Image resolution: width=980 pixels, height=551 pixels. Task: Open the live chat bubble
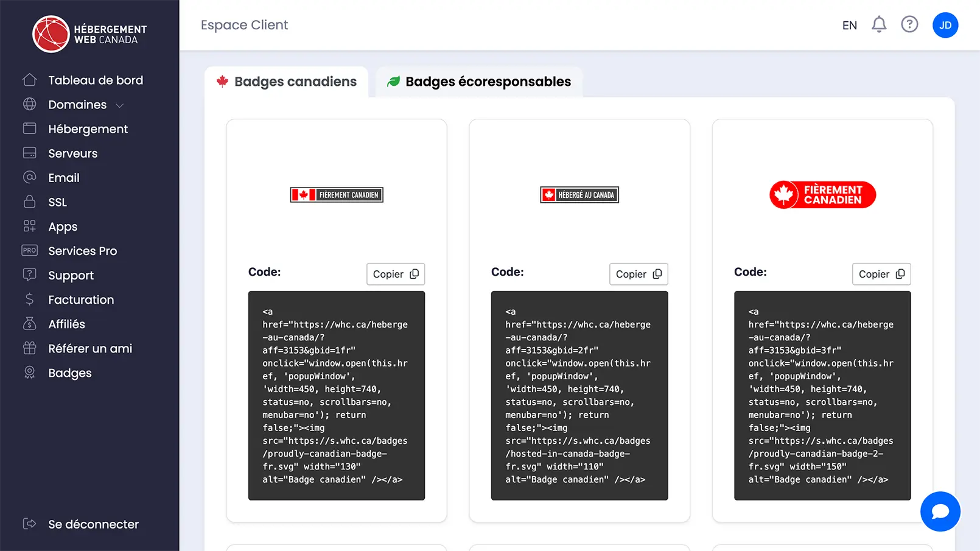[x=940, y=511]
